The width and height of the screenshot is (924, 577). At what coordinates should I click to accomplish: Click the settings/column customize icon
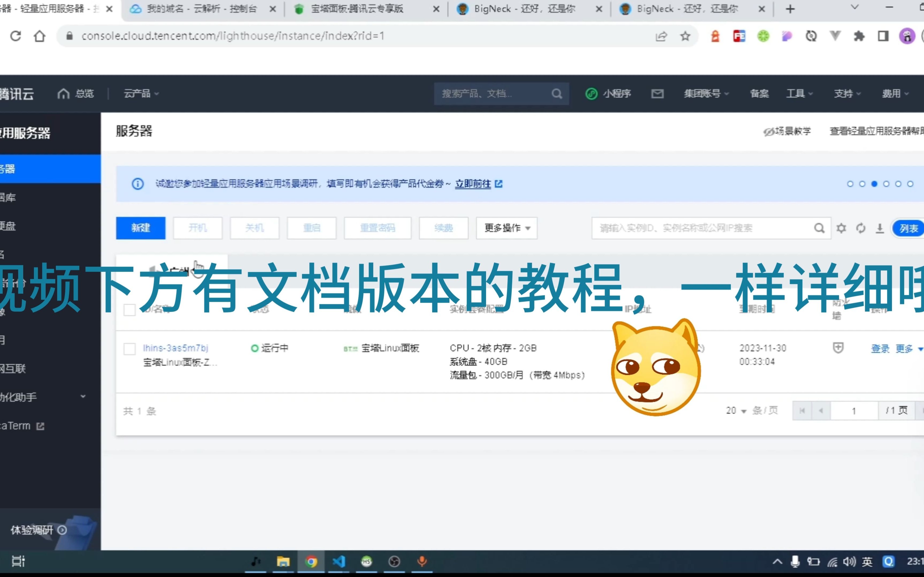click(x=841, y=228)
